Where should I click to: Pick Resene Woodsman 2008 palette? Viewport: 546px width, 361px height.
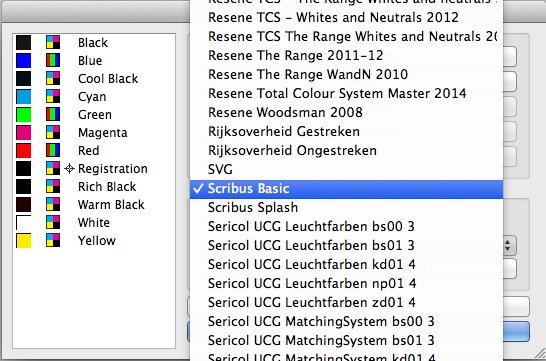pyautogui.click(x=346, y=113)
